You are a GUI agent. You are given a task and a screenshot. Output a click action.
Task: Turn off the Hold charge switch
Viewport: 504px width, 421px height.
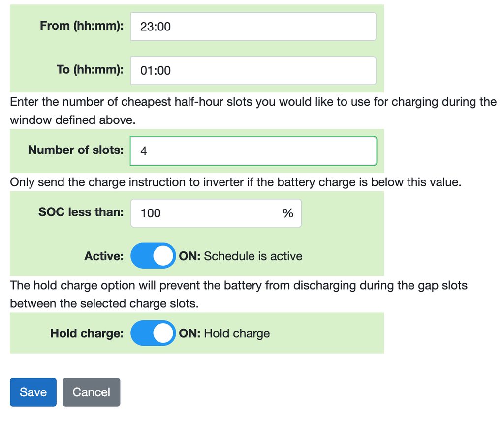(x=153, y=333)
